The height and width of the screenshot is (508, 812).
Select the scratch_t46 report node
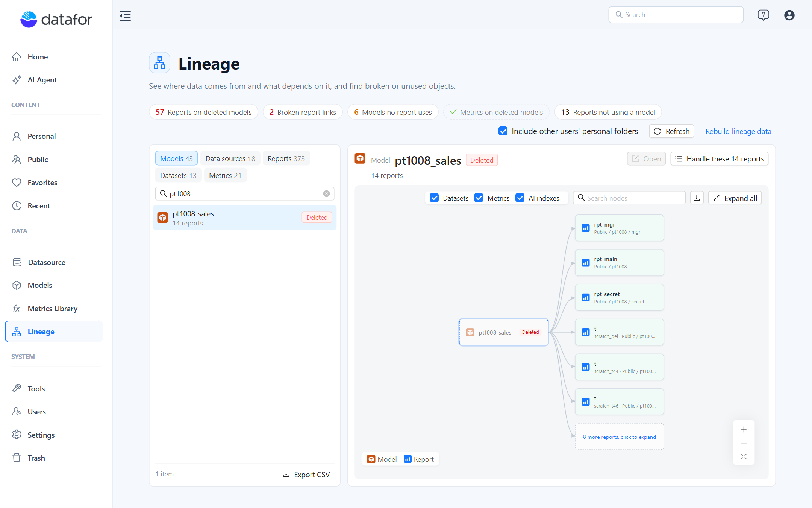click(x=619, y=402)
